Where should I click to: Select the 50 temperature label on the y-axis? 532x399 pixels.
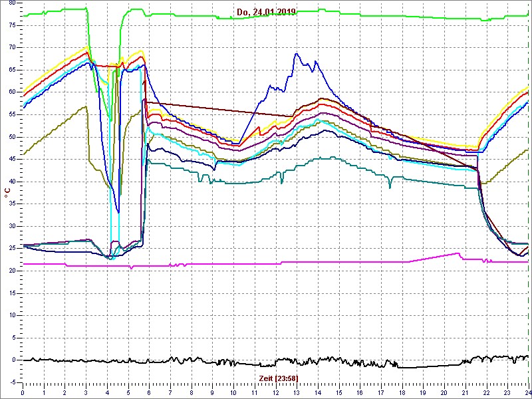point(12,137)
